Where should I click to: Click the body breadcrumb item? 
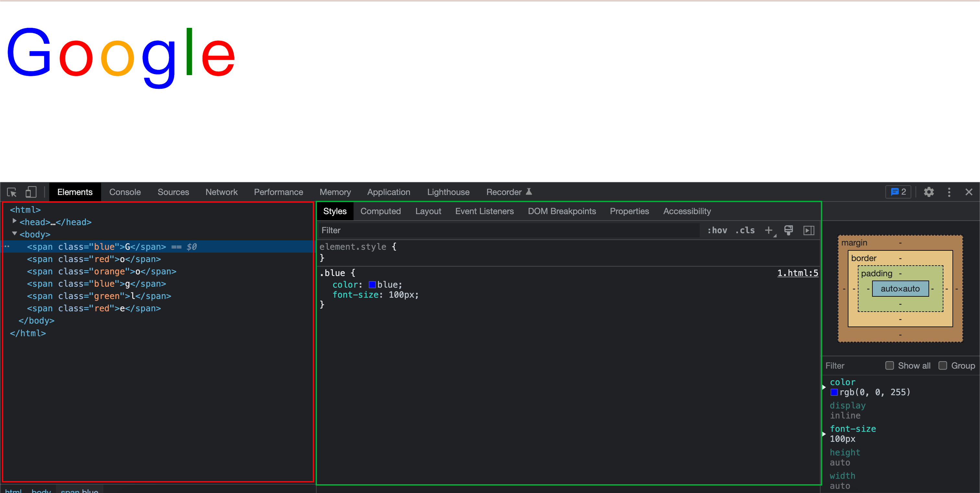click(41, 490)
